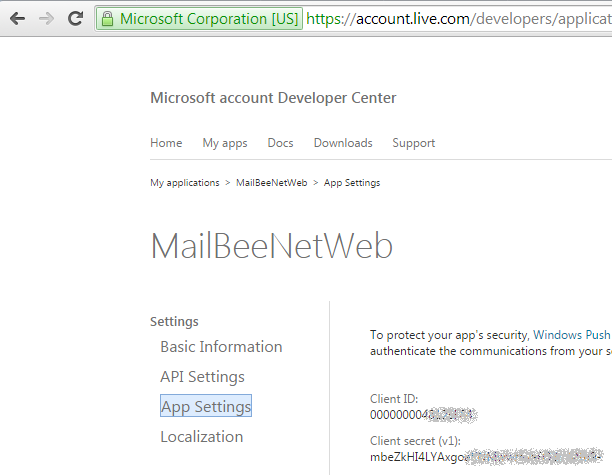Open the Docs navigation link
Viewport: 612px width, 475px height.
[280, 143]
